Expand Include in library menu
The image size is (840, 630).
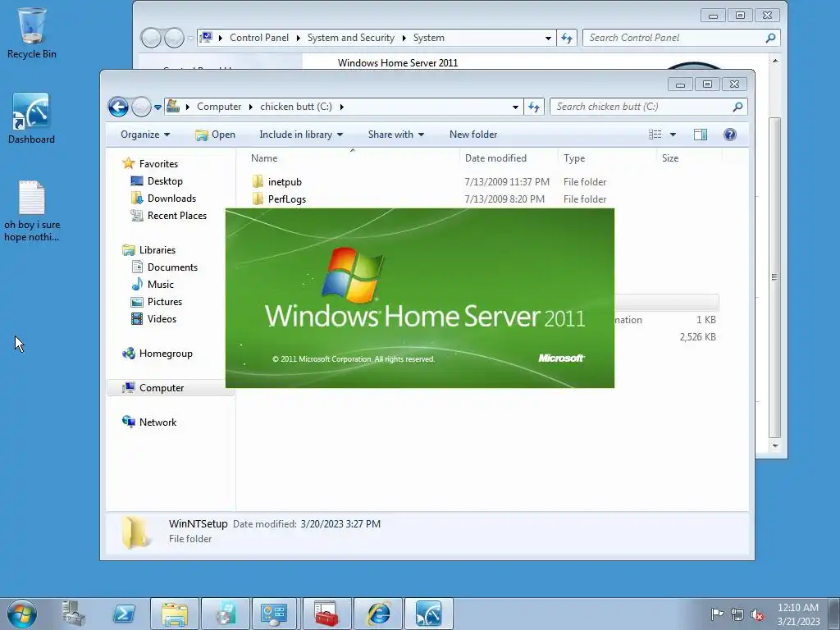(301, 135)
